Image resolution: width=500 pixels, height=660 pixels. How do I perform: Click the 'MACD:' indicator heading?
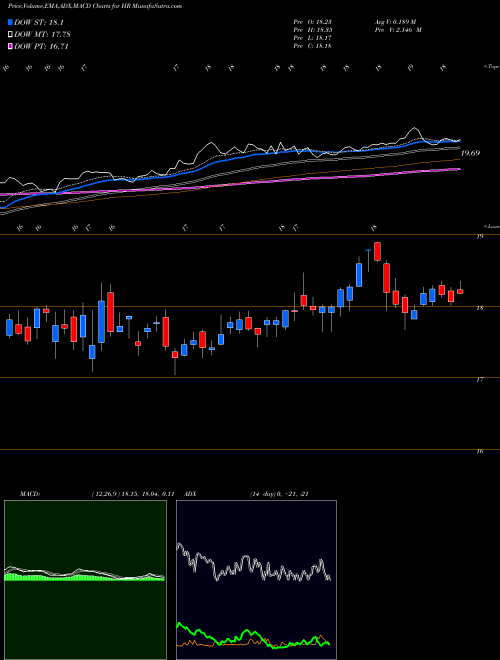30,494
